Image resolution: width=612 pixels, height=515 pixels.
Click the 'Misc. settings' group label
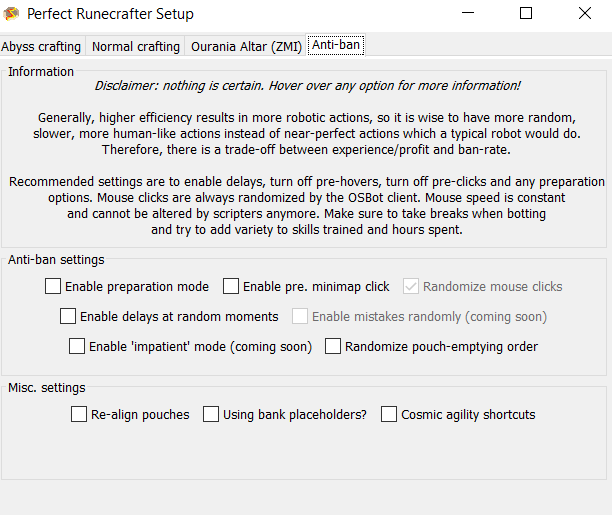(47, 388)
